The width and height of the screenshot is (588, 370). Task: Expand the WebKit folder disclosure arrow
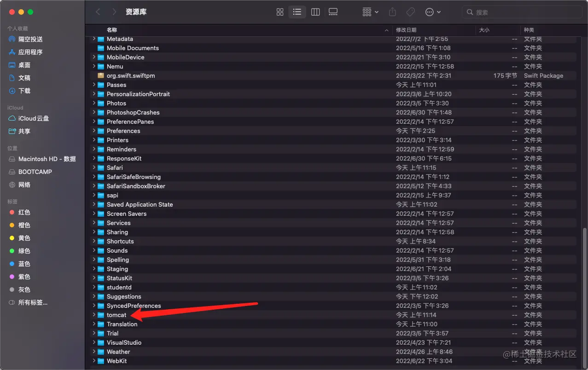(94, 361)
